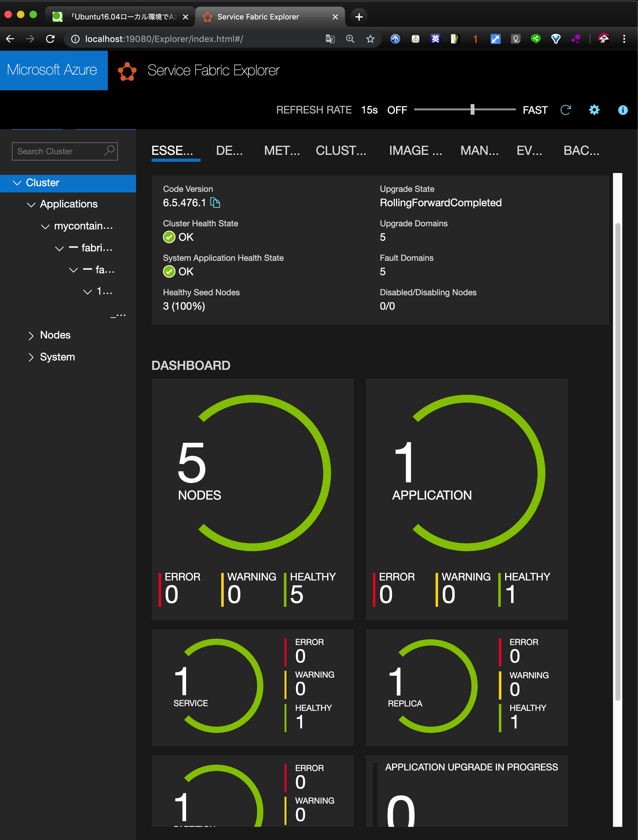Switch to the MET... tab

point(282,151)
